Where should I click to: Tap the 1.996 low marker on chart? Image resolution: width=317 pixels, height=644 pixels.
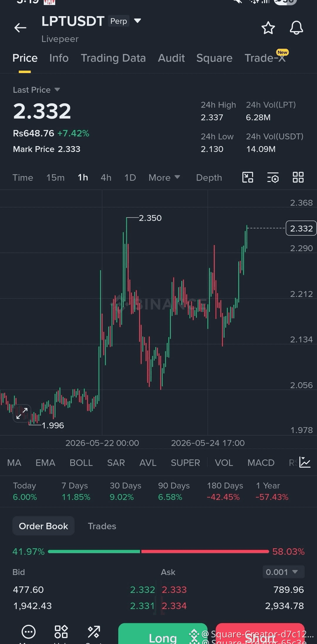tap(52, 426)
